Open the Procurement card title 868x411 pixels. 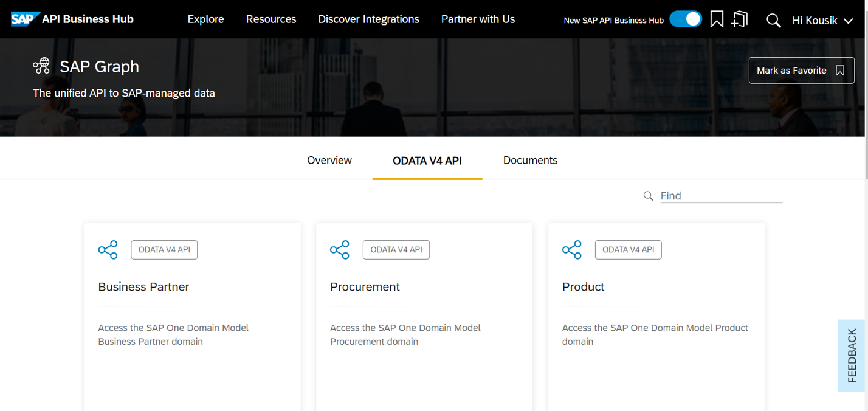tap(365, 287)
